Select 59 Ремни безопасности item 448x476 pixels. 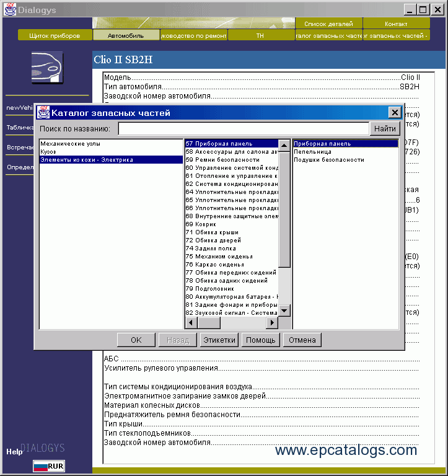pos(222,160)
